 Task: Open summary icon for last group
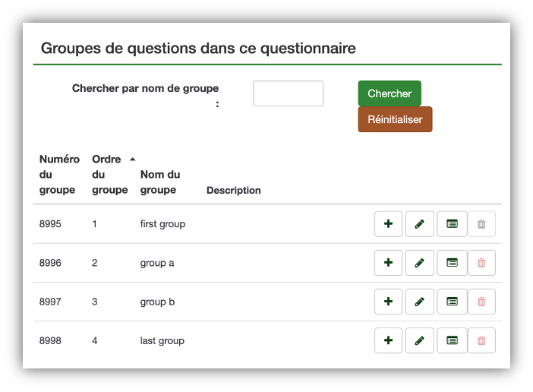pos(452,340)
